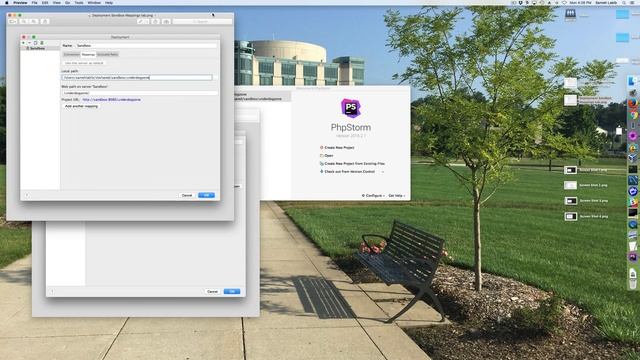Viewport: 640px width, 360px height.
Task: Open the Apple menu
Action: coord(7,2)
